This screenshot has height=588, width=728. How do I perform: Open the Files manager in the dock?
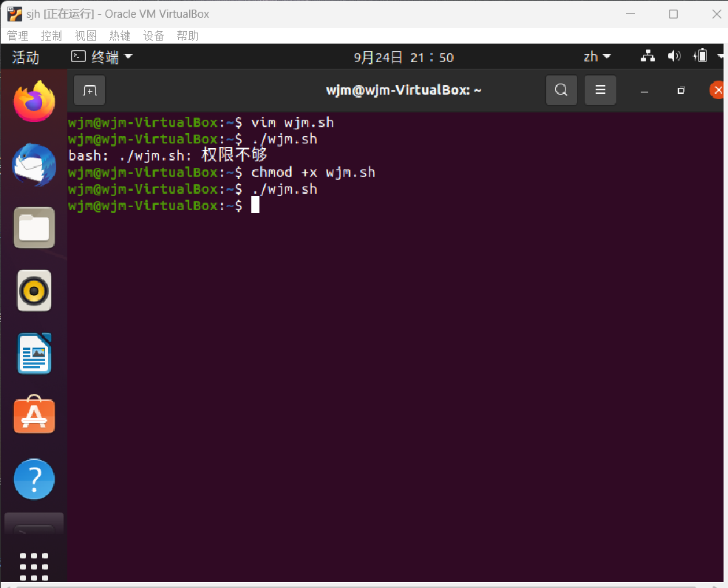(34, 228)
